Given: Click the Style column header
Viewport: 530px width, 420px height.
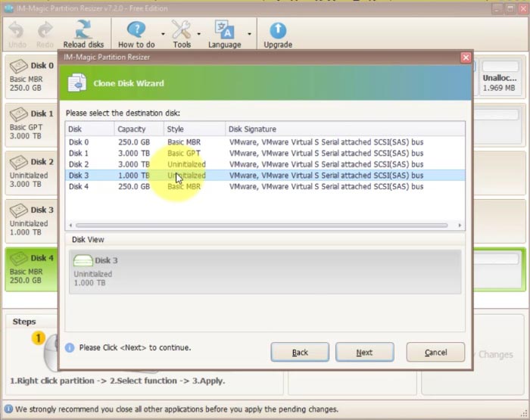Looking at the screenshot, I should click(x=195, y=129).
